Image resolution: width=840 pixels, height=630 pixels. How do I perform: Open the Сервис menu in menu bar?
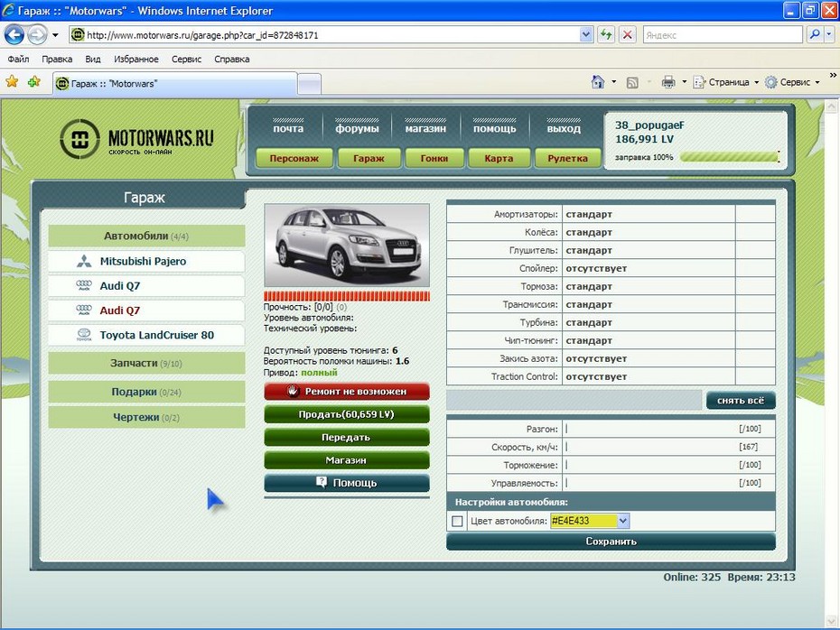pyautogui.click(x=186, y=59)
